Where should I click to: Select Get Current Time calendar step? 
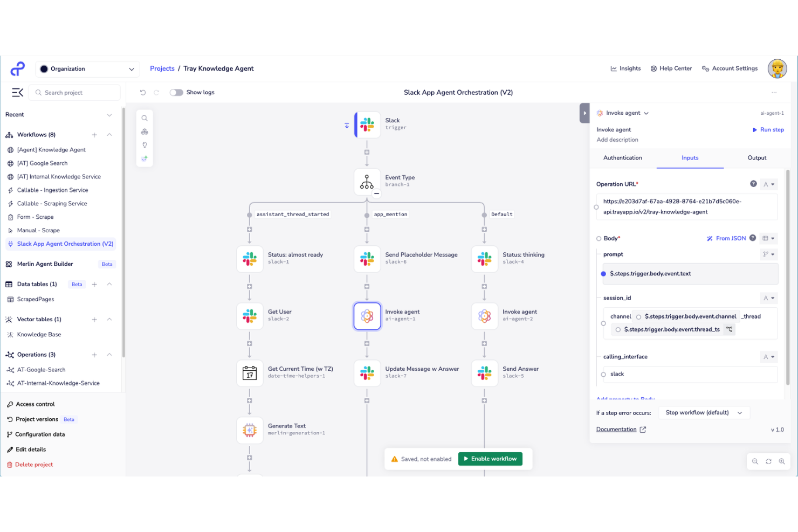pos(250,373)
